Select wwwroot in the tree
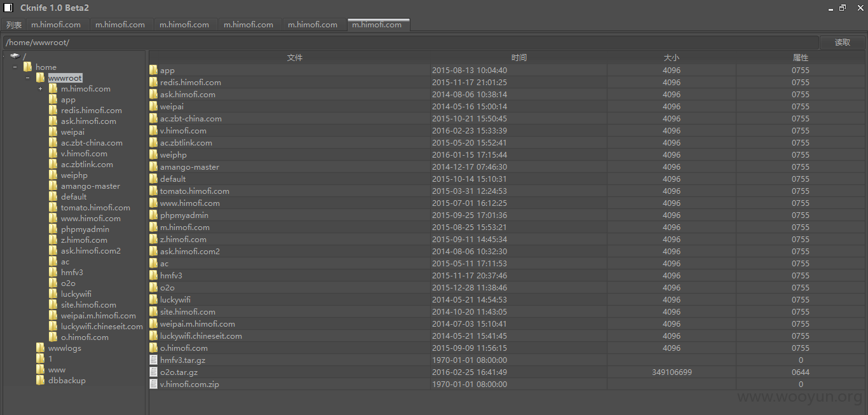The height and width of the screenshot is (415, 868). tap(65, 78)
